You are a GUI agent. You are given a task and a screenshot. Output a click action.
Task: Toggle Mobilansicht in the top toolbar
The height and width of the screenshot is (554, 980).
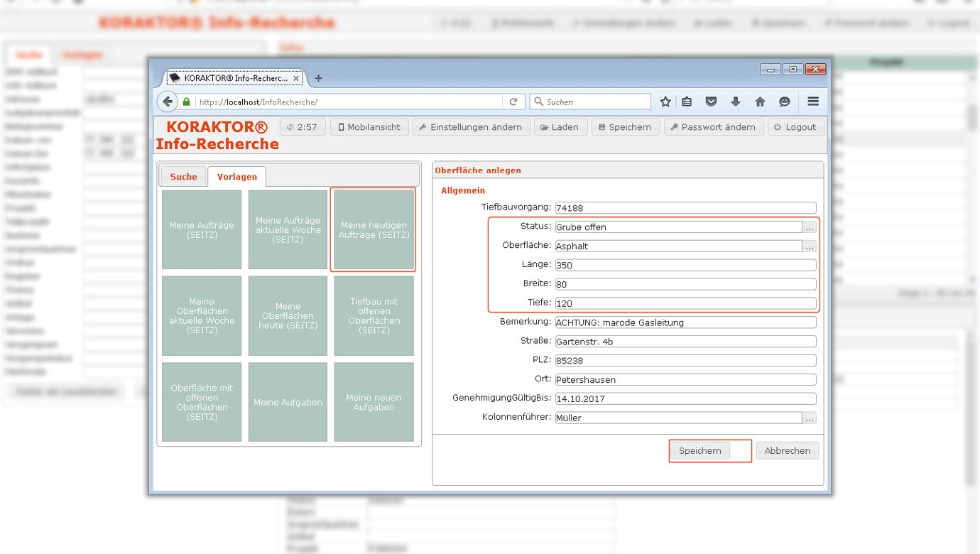click(x=369, y=127)
